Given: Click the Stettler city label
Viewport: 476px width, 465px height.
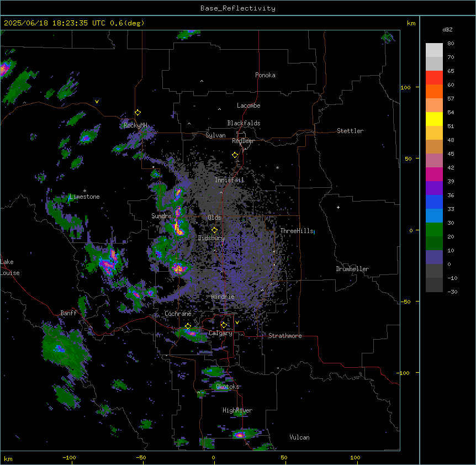Looking at the screenshot, I should coord(350,131).
